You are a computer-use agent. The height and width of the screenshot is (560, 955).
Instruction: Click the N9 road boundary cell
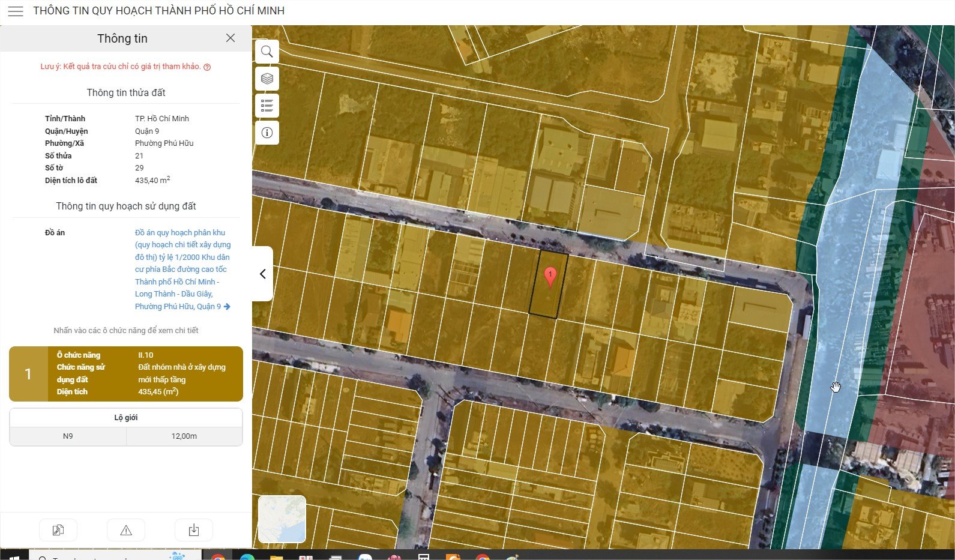(x=68, y=436)
